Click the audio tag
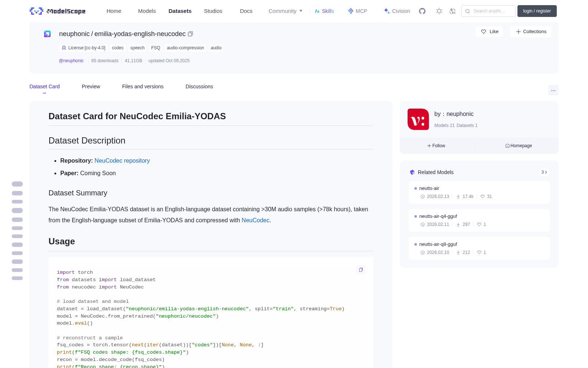Screen dimensions: 588x368 216,48
